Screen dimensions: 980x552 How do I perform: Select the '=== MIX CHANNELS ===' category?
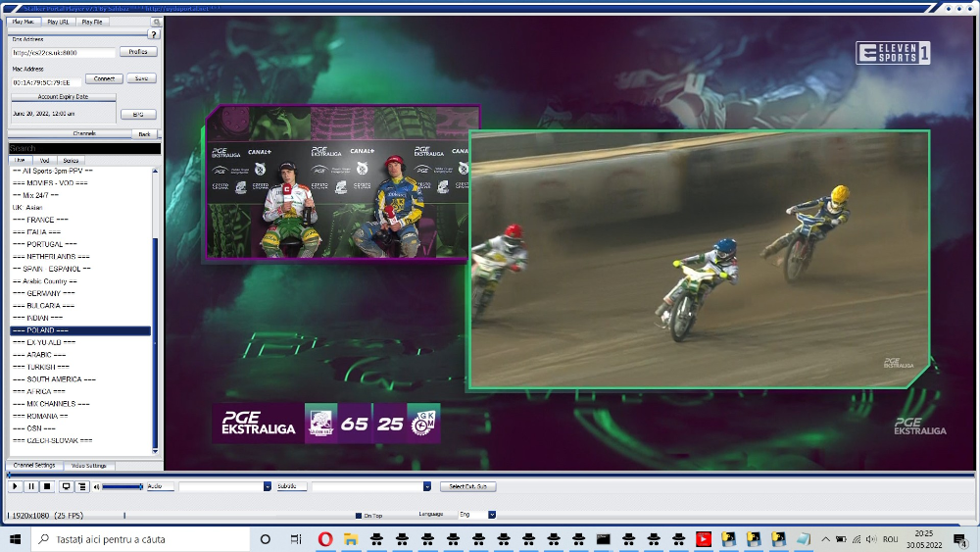coord(80,404)
